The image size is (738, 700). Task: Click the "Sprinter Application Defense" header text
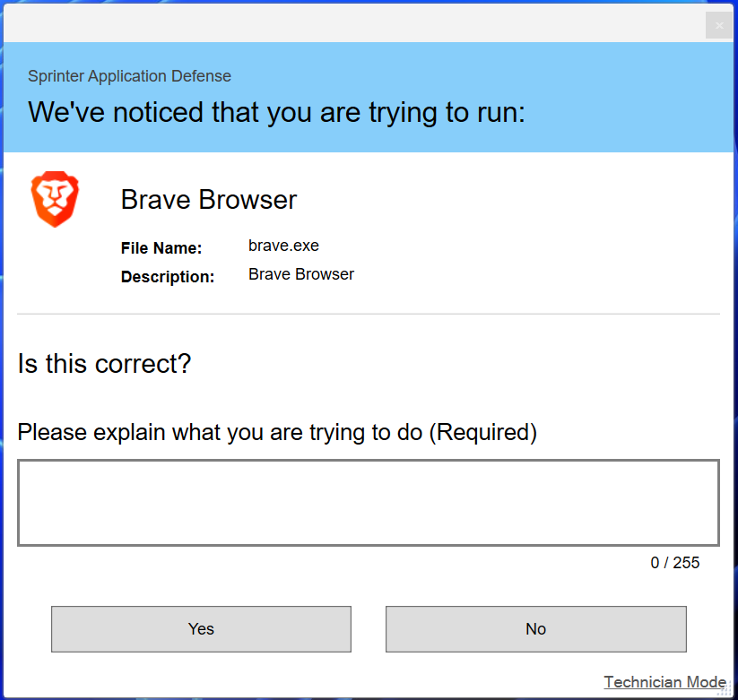(x=129, y=76)
